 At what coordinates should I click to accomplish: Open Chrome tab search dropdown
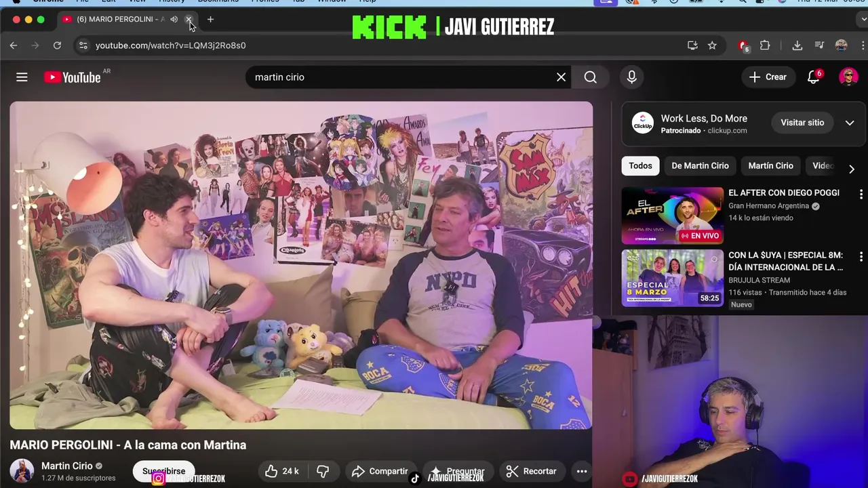863,19
